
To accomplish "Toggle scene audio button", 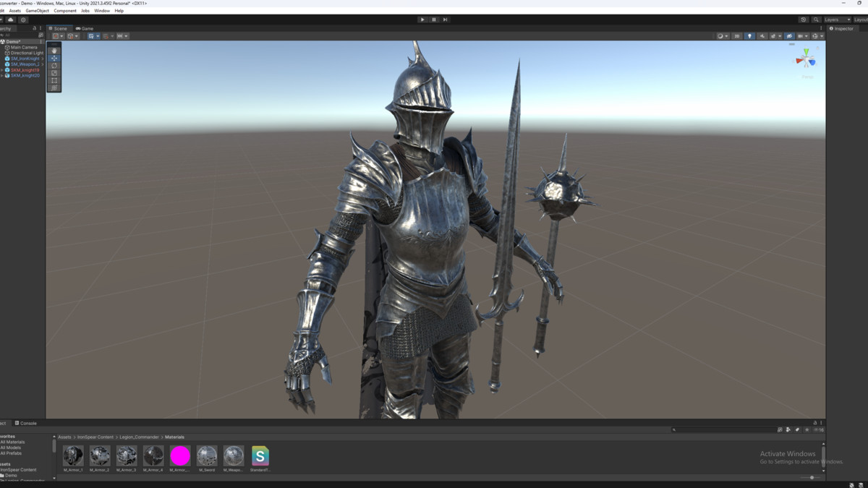I will click(x=762, y=36).
